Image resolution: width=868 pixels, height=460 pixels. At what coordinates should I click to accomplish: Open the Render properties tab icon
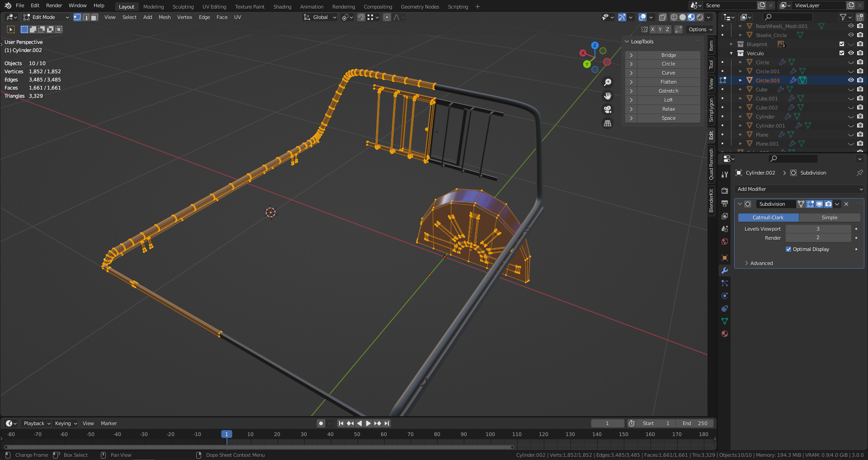[725, 191]
